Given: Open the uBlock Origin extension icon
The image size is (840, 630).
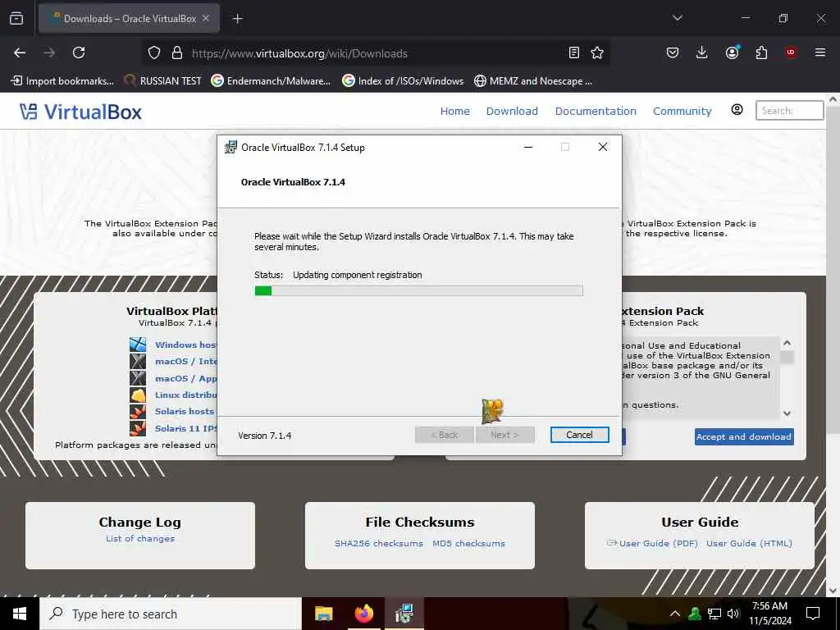Looking at the screenshot, I should 790,52.
